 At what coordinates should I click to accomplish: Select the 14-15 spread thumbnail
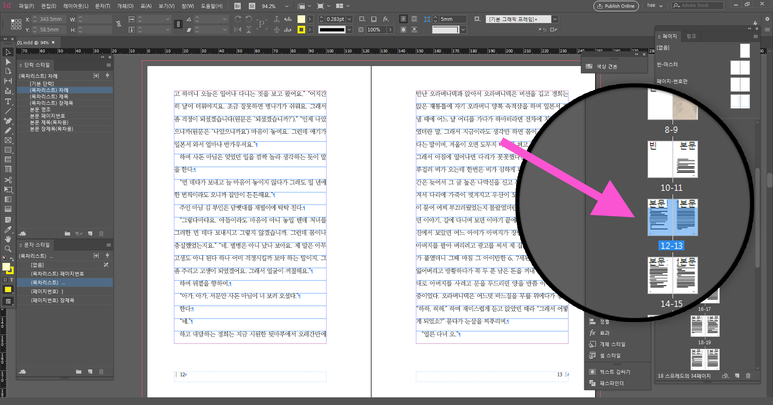tap(672, 275)
